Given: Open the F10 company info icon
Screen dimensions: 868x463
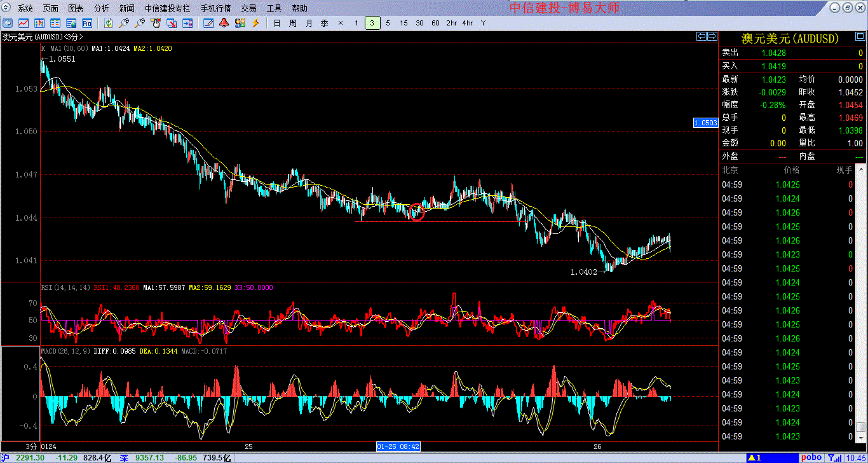Looking at the screenshot, I should [x=87, y=23].
